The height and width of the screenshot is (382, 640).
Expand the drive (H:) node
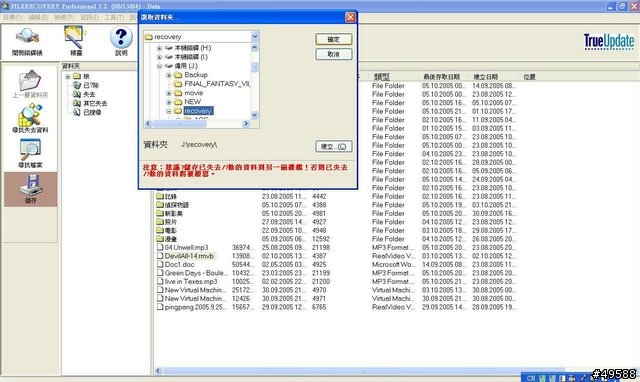[159, 48]
